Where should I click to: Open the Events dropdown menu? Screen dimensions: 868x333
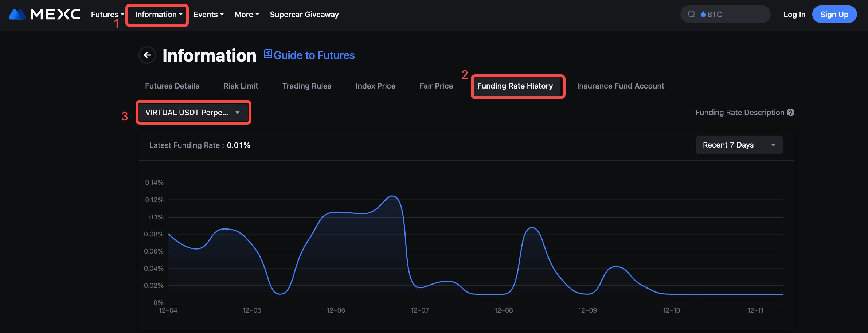click(x=208, y=15)
